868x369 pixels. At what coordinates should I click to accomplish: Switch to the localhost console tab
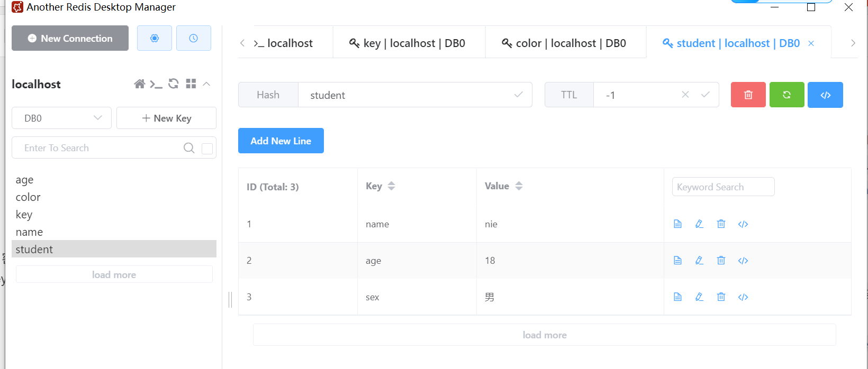[283, 43]
